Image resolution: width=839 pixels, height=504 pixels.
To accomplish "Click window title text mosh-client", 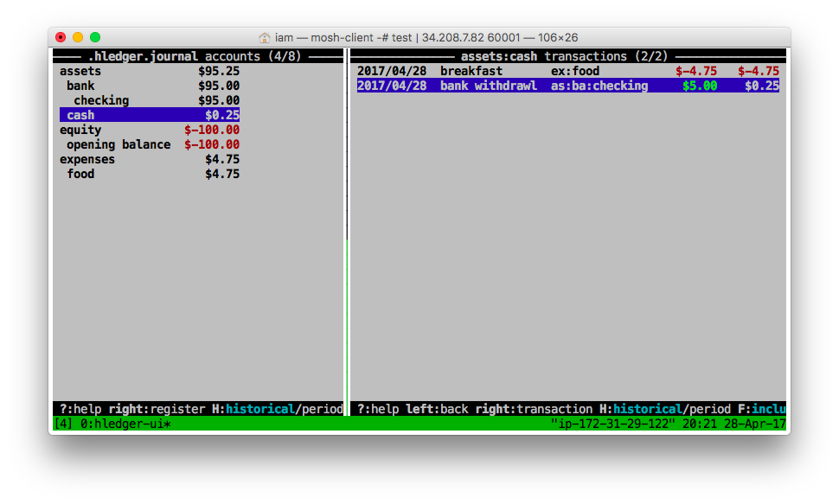I will pyautogui.click(x=342, y=37).
